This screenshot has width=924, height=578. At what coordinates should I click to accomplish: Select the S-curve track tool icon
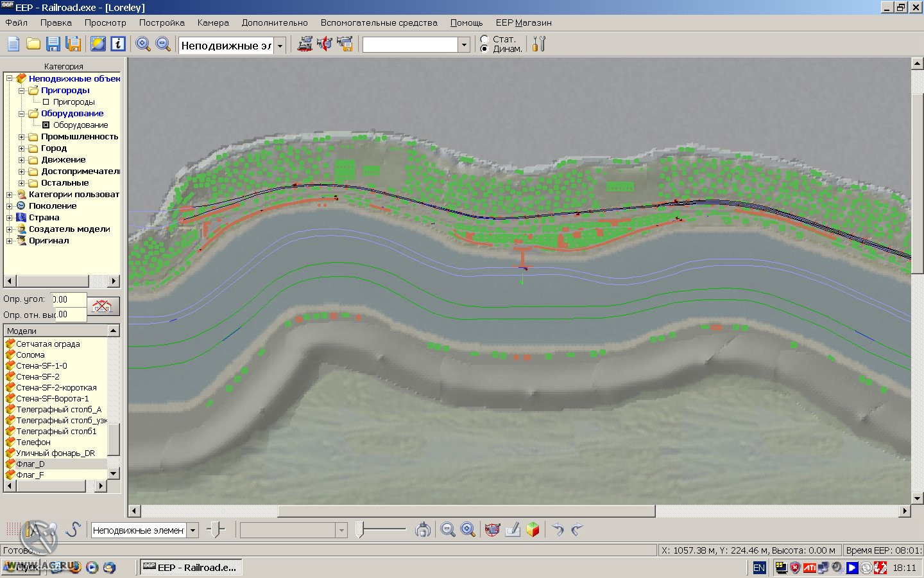pyautogui.click(x=73, y=530)
